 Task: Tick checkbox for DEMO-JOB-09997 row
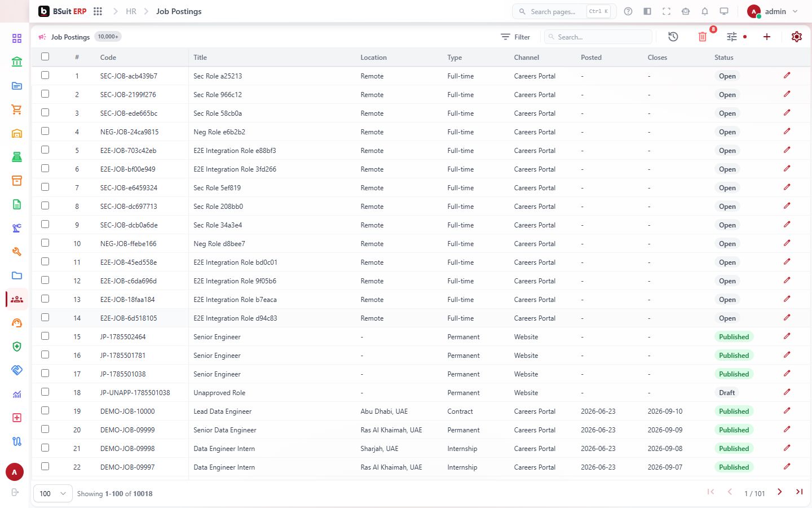point(45,466)
